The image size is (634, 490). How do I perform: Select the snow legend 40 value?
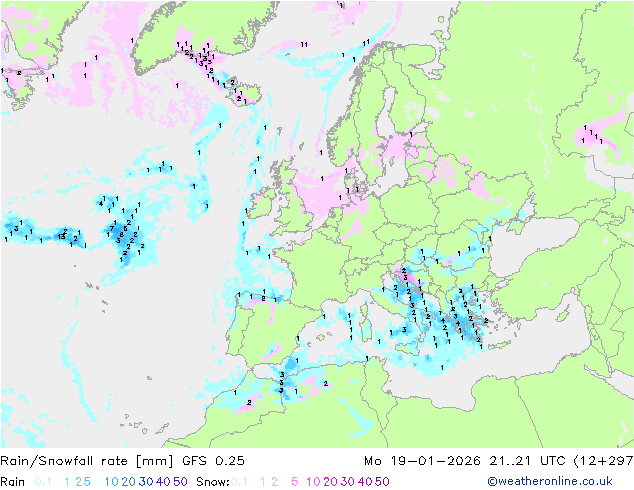pos(365,482)
